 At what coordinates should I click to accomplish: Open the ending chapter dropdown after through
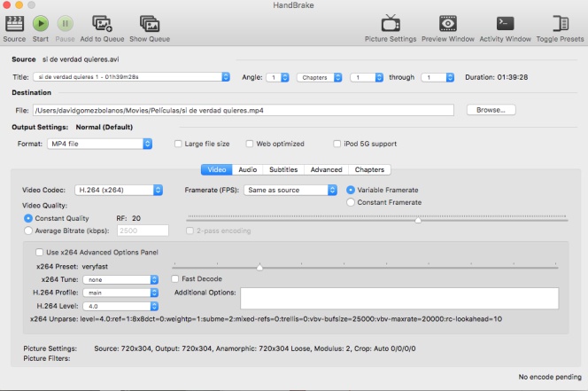tap(437, 77)
